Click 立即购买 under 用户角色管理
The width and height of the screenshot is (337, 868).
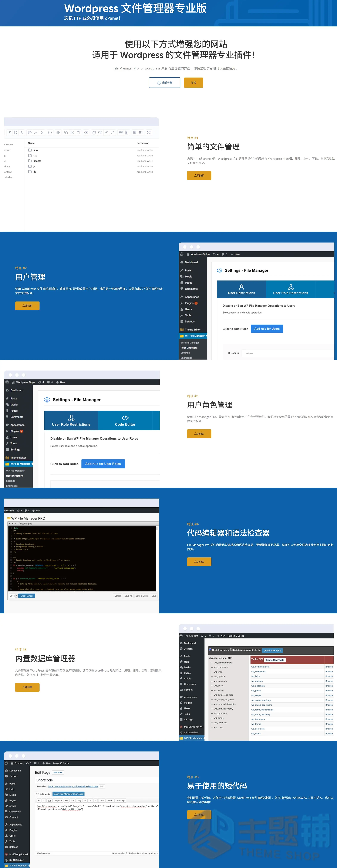(x=199, y=434)
